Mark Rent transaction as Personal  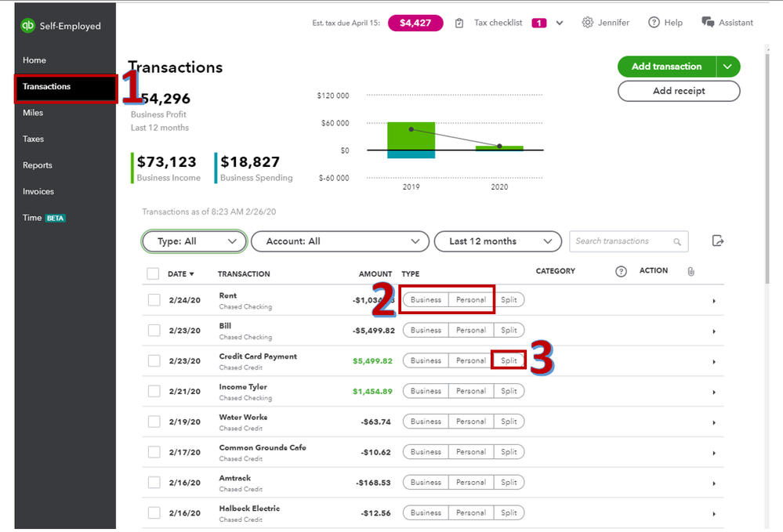point(471,300)
